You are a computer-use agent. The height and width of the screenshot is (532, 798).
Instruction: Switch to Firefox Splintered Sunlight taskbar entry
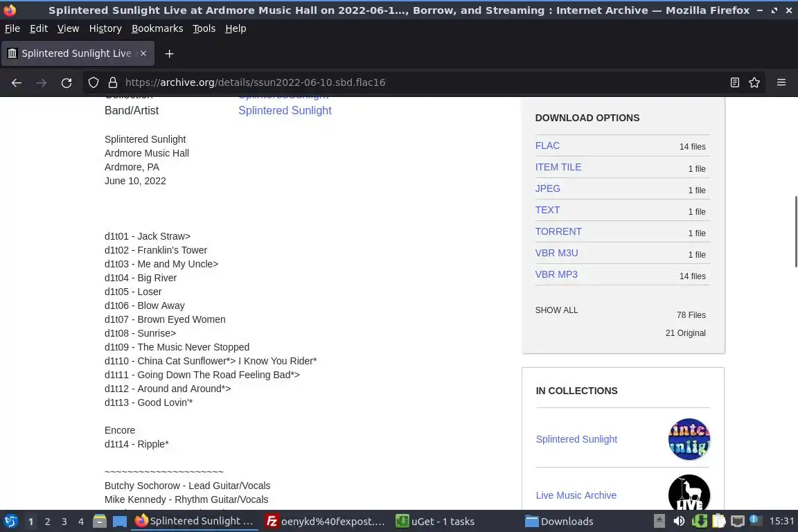pyautogui.click(x=195, y=522)
